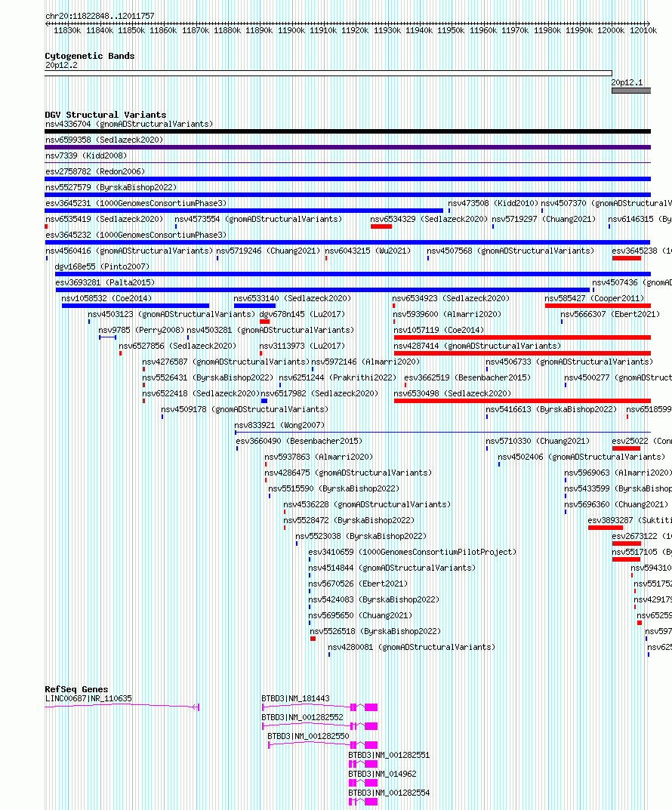Open nsv5719297 (Chuang2021) label
672x810 pixels.
[x=544, y=219]
